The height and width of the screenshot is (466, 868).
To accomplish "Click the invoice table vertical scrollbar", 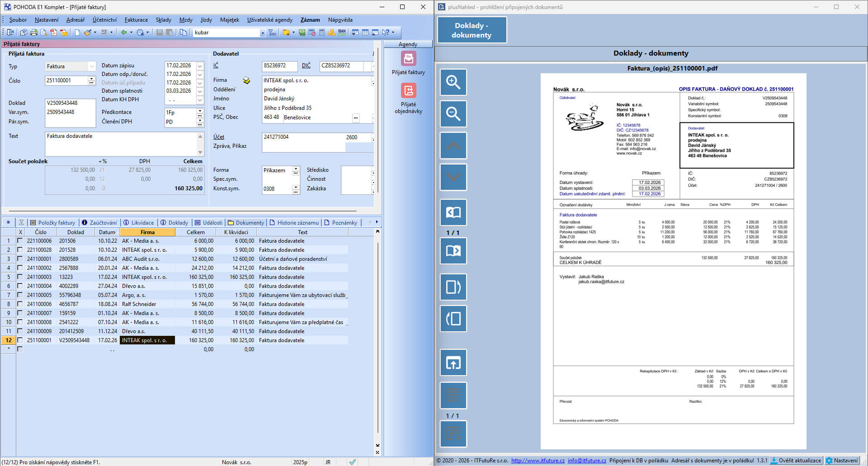I will point(377,339).
